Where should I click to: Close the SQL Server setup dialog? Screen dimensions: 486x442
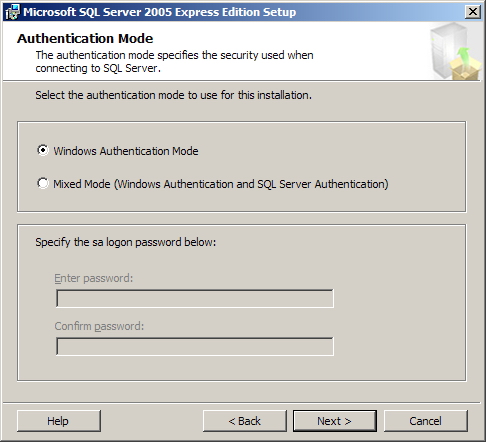click(473, 12)
